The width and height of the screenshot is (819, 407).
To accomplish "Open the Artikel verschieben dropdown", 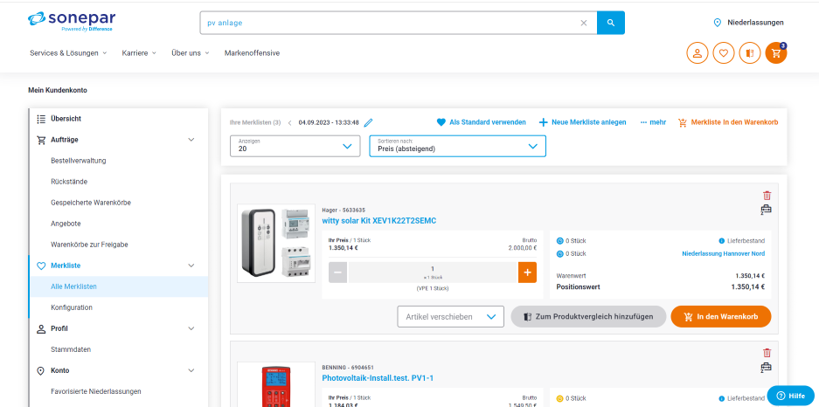I will (x=451, y=317).
